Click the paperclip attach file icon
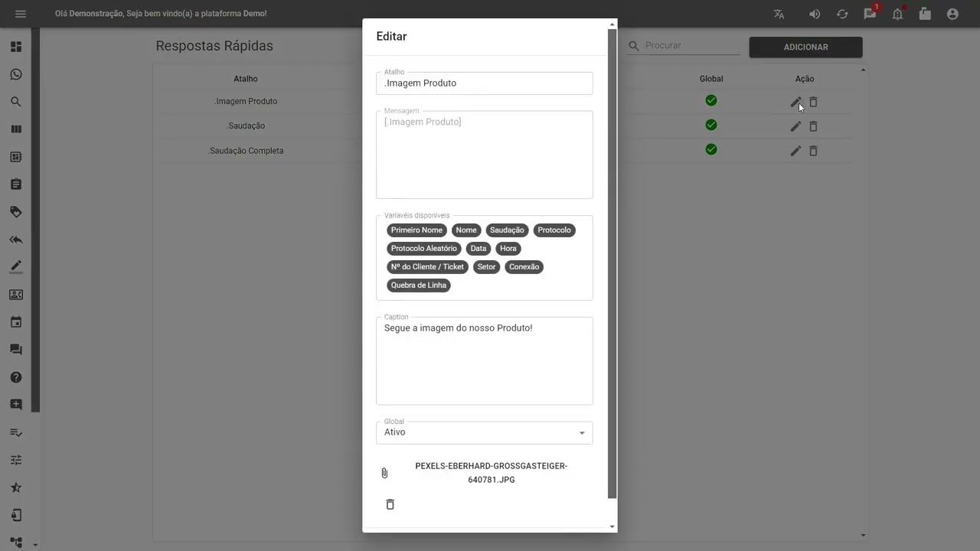This screenshot has width=980, height=551. click(384, 473)
